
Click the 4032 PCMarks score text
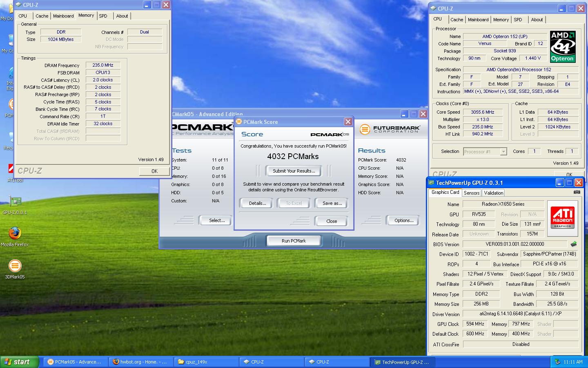293,157
